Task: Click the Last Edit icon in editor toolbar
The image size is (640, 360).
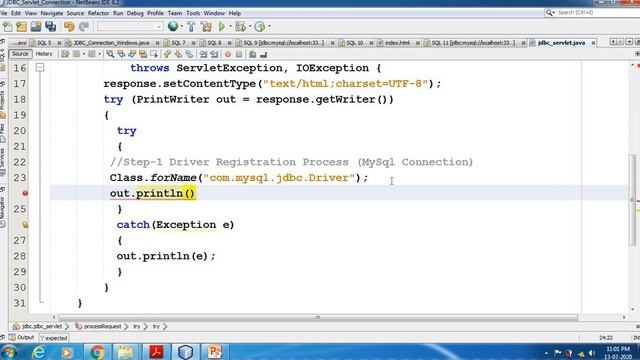Action: tap(65, 54)
